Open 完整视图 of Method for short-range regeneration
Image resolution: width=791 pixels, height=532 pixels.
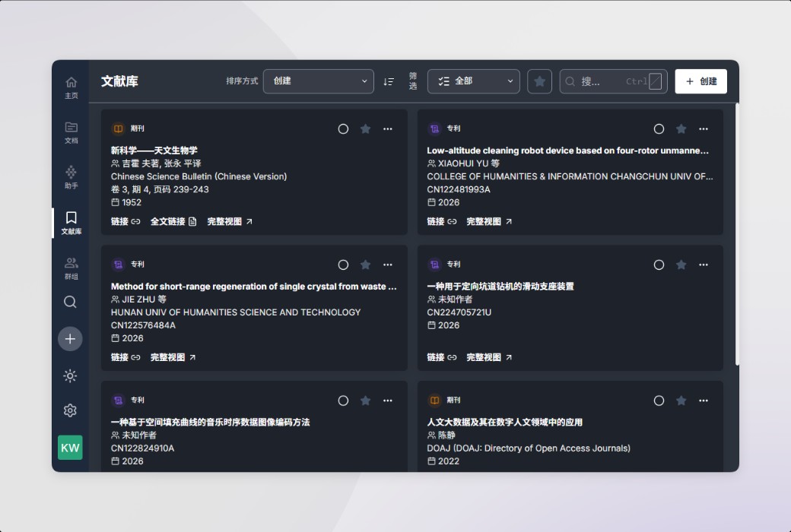click(173, 357)
